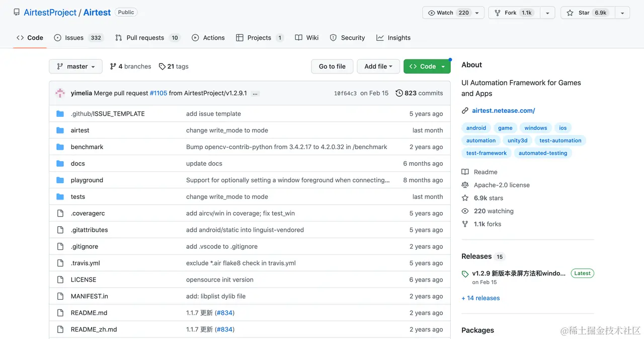644x339 pixels.
Task: Click the eye icon beside 220 watching
Action: click(465, 212)
